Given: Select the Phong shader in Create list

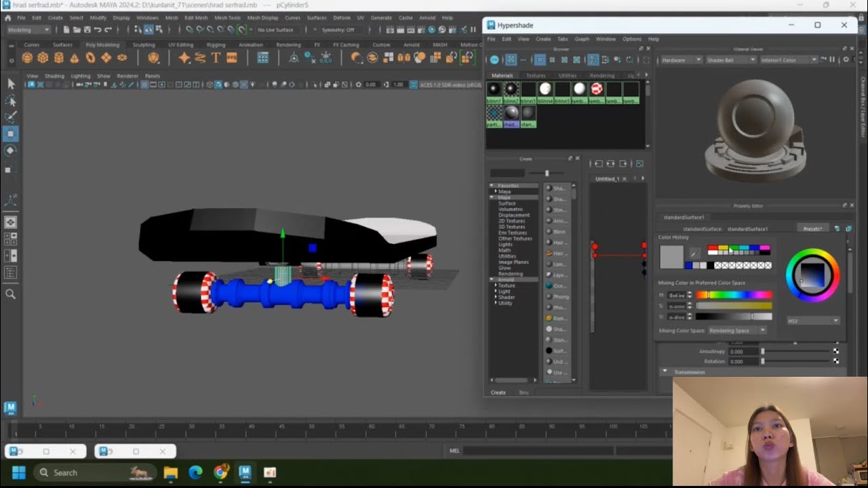Looking at the screenshot, I should (x=557, y=296).
